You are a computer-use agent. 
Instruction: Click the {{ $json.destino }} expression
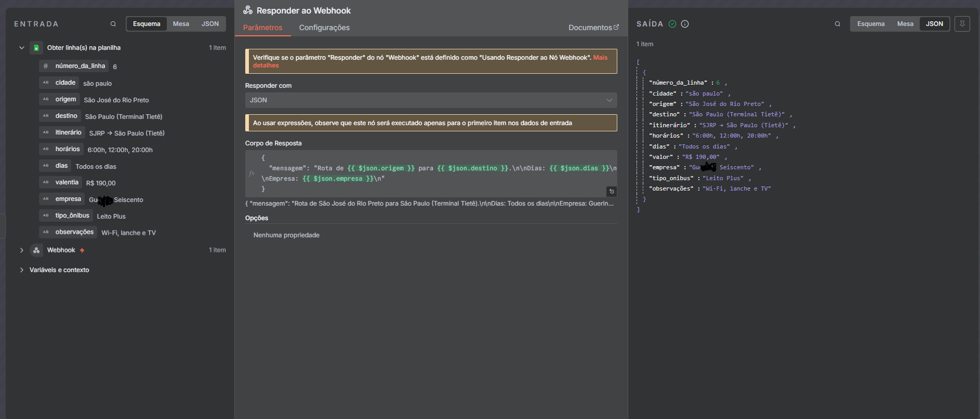click(x=473, y=168)
